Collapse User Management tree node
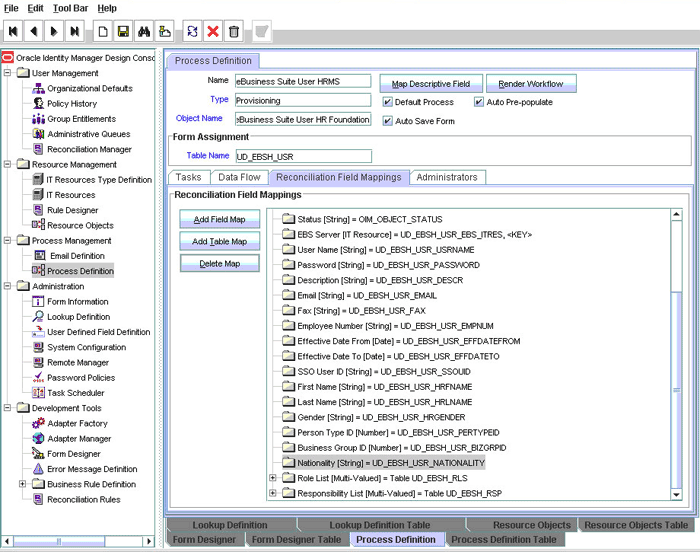This screenshot has height=552, width=700. coord(8,72)
